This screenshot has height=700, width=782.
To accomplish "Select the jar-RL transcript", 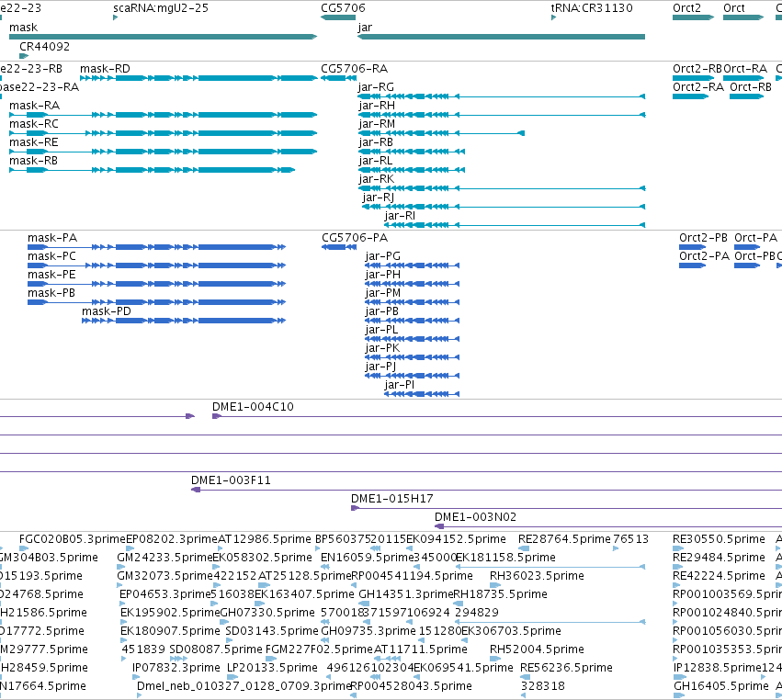I will tap(412, 170).
